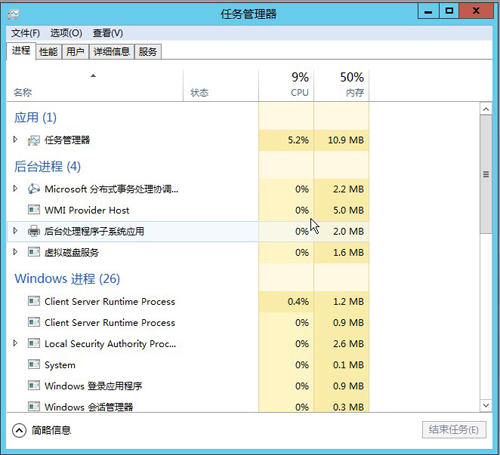This screenshot has width=500, height=455.
Task: Expand the 任务管理器 app entry
Action: [15, 140]
